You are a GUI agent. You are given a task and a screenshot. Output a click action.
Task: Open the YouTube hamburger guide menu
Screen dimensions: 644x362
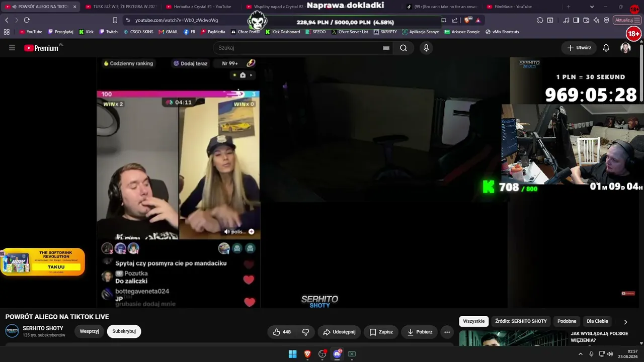pos(12,48)
